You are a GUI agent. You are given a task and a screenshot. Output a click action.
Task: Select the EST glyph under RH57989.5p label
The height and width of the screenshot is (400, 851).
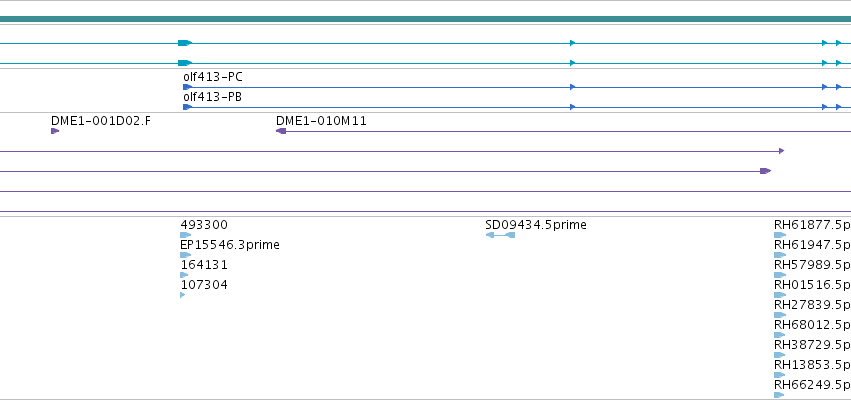(x=780, y=275)
